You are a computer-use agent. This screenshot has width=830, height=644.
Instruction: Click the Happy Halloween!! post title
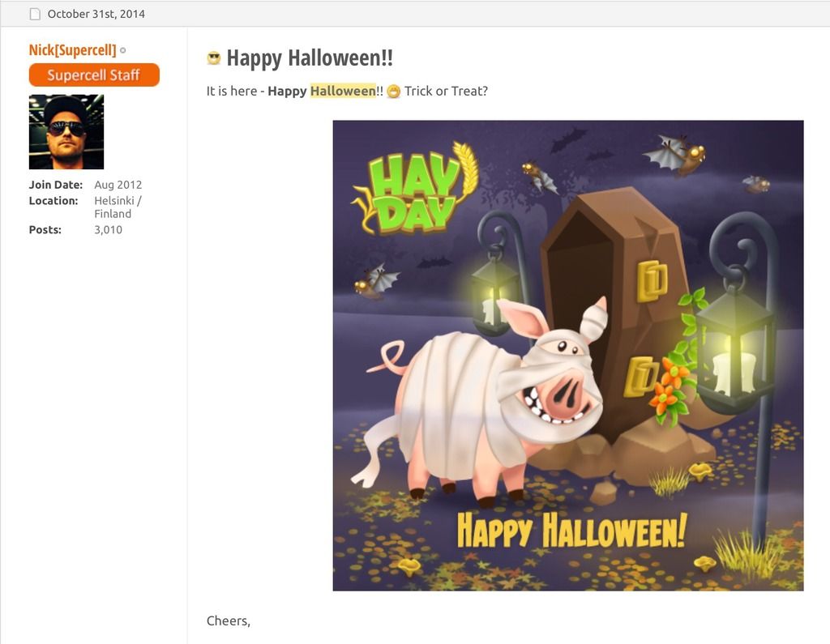[310, 58]
